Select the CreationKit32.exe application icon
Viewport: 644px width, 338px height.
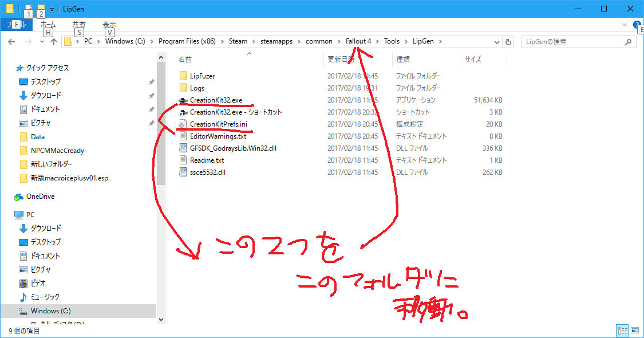coord(183,100)
